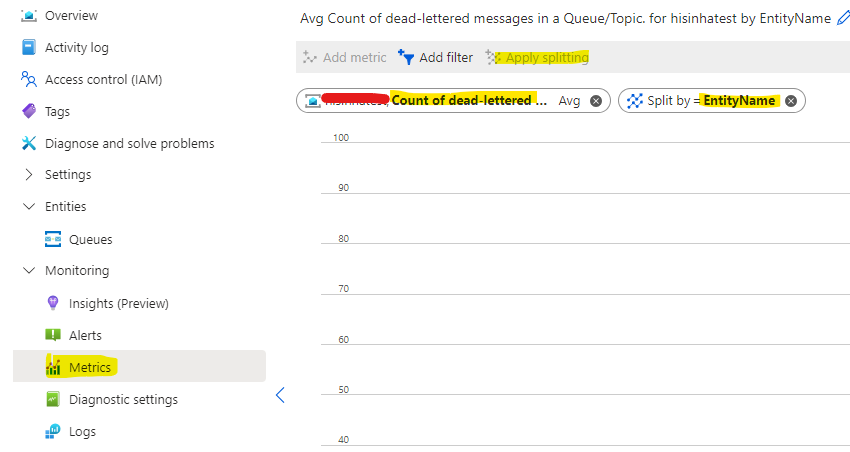
Task: Open the Logs page
Action: point(82,431)
